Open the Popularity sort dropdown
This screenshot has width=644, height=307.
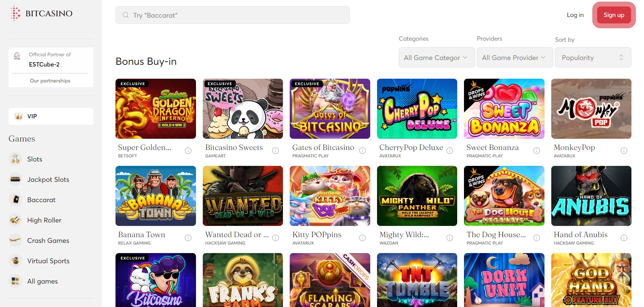[593, 58]
